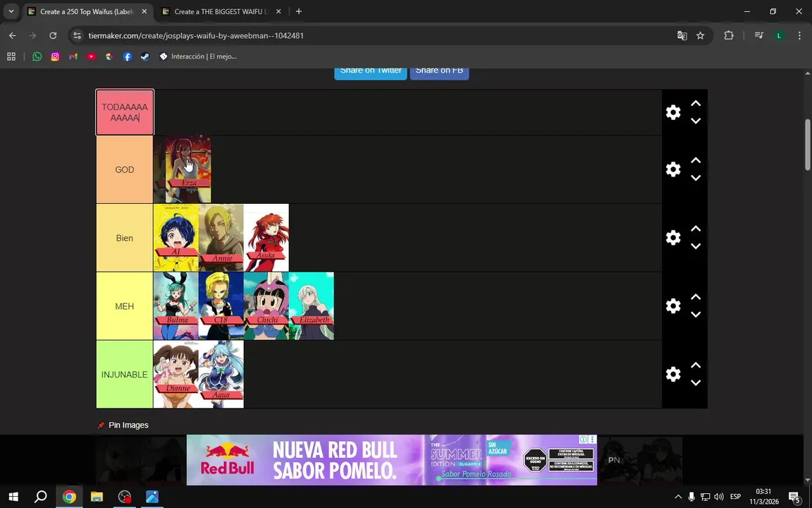Open the WhatsApp bookmark

[37, 56]
